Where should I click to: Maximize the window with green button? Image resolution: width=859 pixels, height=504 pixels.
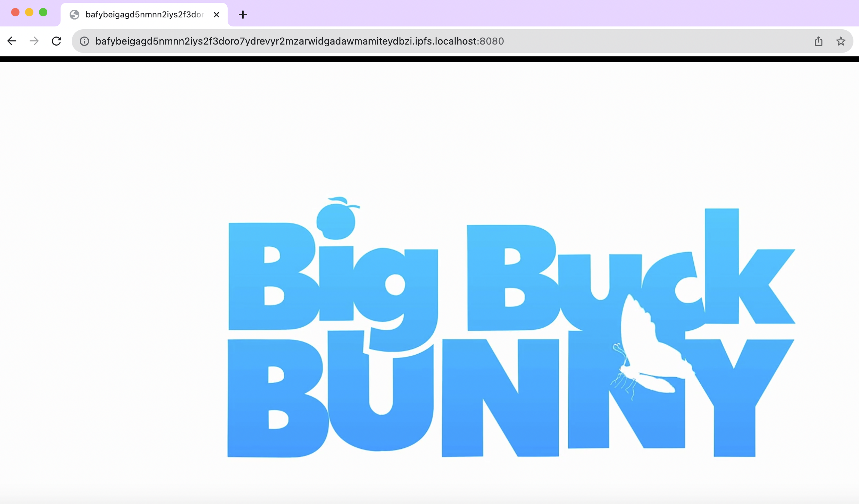click(43, 13)
